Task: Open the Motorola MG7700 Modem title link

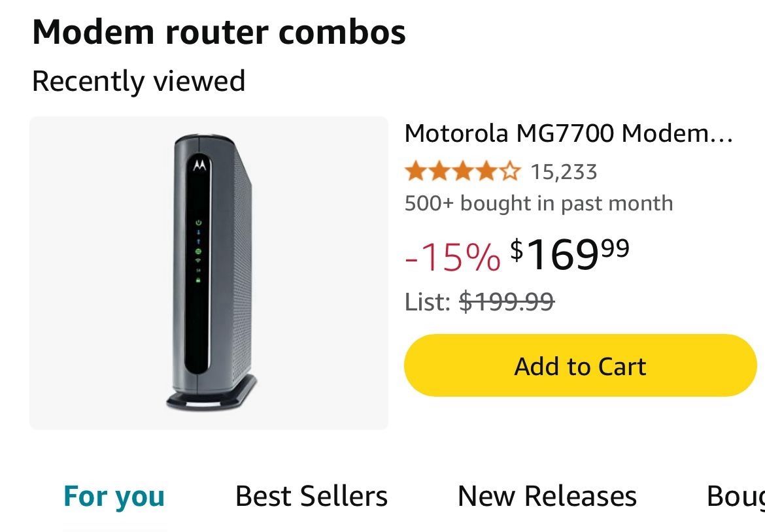Action: (568, 133)
